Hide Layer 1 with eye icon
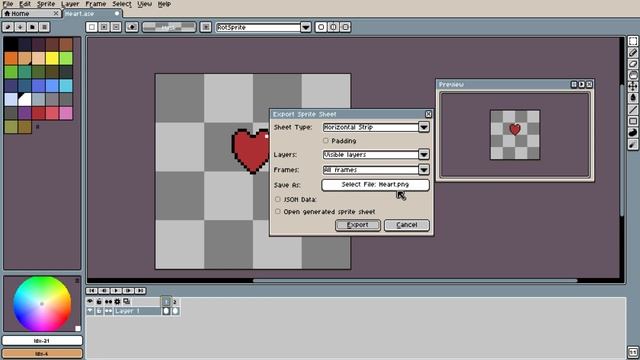The height and width of the screenshot is (360, 640). coord(90,311)
